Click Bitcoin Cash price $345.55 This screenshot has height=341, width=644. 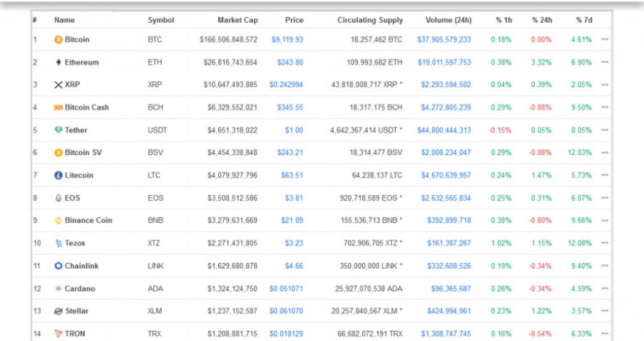[290, 107]
